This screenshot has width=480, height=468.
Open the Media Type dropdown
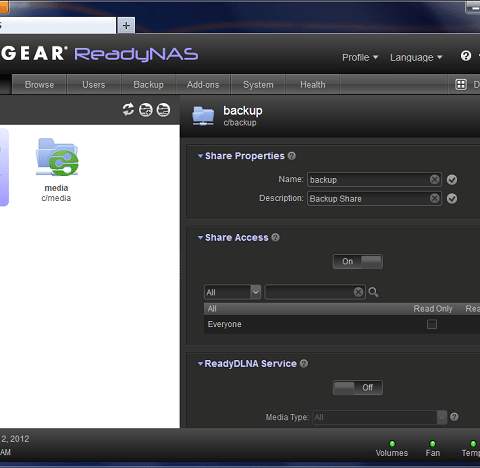pyautogui.click(x=380, y=417)
